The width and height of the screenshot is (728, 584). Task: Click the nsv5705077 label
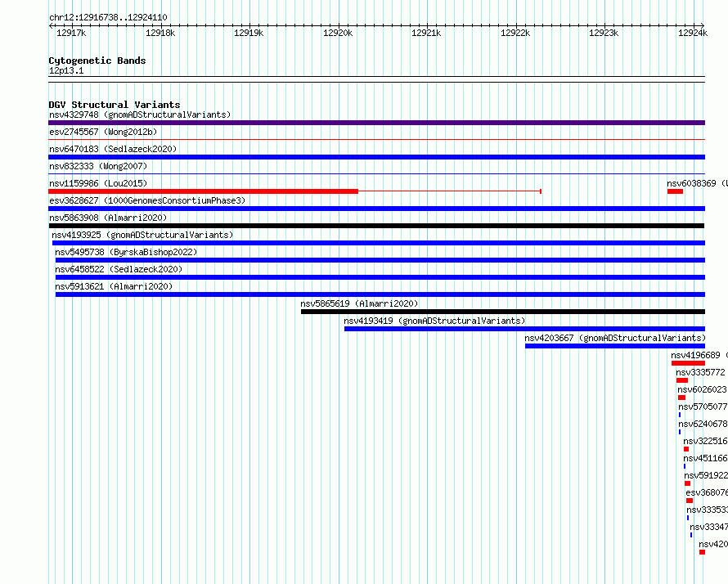pos(703,407)
